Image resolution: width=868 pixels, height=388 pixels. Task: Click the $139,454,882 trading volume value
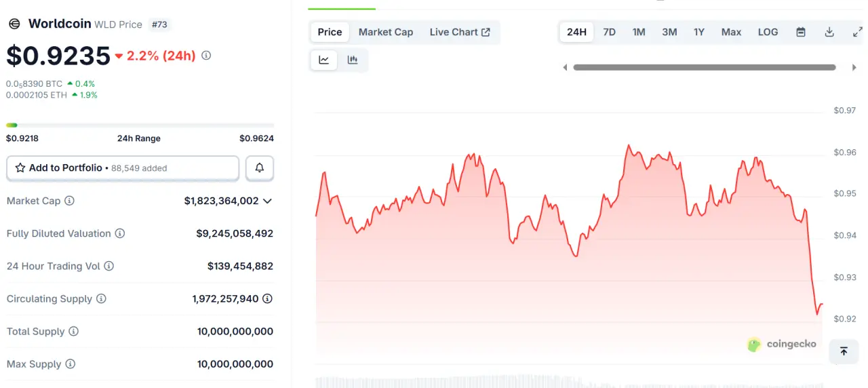240,266
